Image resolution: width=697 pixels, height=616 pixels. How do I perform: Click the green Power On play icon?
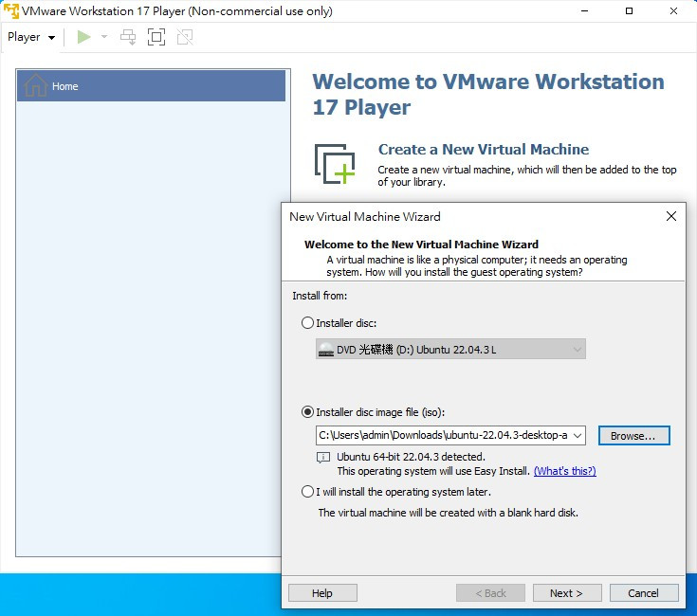[x=83, y=37]
